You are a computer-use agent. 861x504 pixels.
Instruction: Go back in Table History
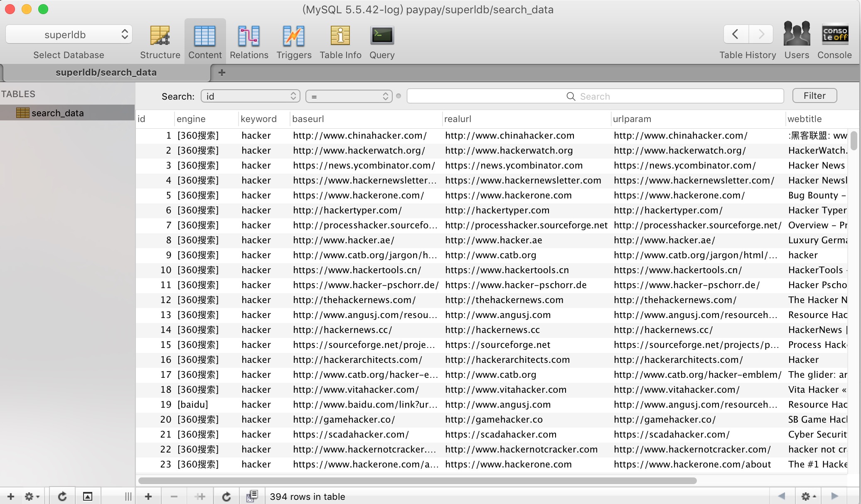click(736, 34)
